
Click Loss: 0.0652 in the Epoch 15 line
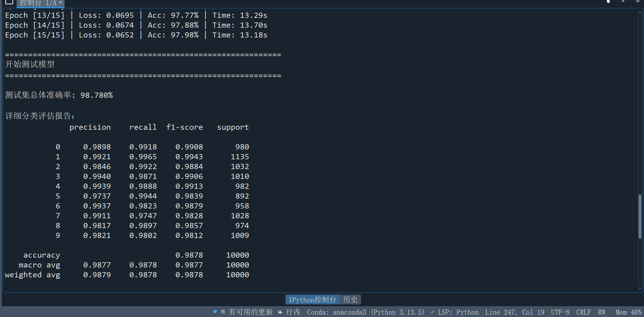106,35
